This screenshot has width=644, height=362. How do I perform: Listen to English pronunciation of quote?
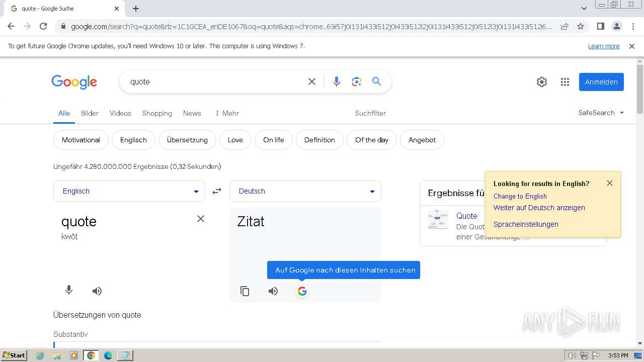click(x=97, y=291)
